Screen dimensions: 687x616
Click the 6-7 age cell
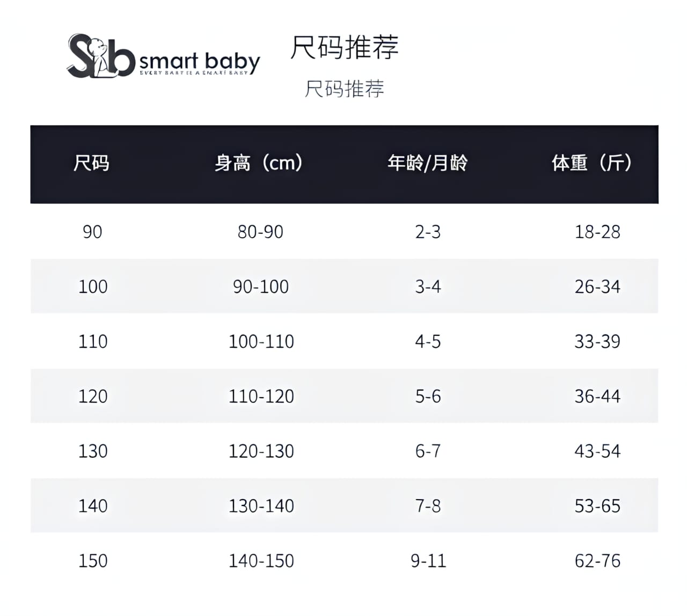point(428,451)
